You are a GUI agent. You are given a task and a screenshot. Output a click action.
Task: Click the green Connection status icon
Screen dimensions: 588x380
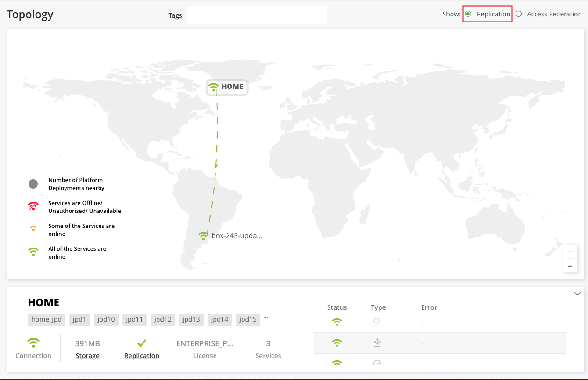click(x=33, y=343)
